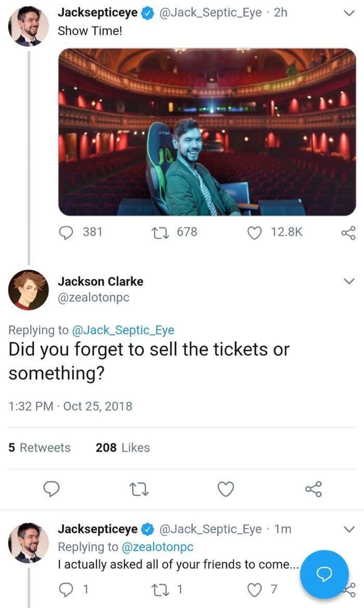Reply to Jackson Clarke's tweet
This screenshot has width=364, height=608.
point(51,489)
